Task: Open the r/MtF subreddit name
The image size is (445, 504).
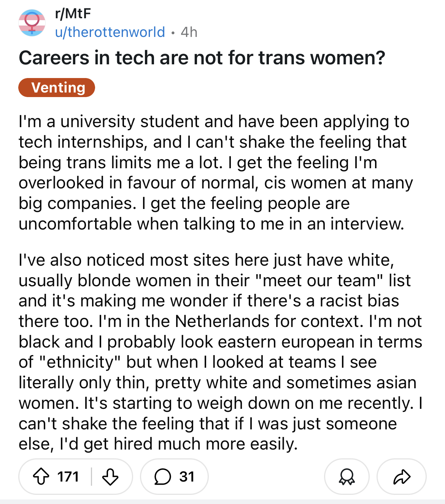Action: [x=73, y=14]
